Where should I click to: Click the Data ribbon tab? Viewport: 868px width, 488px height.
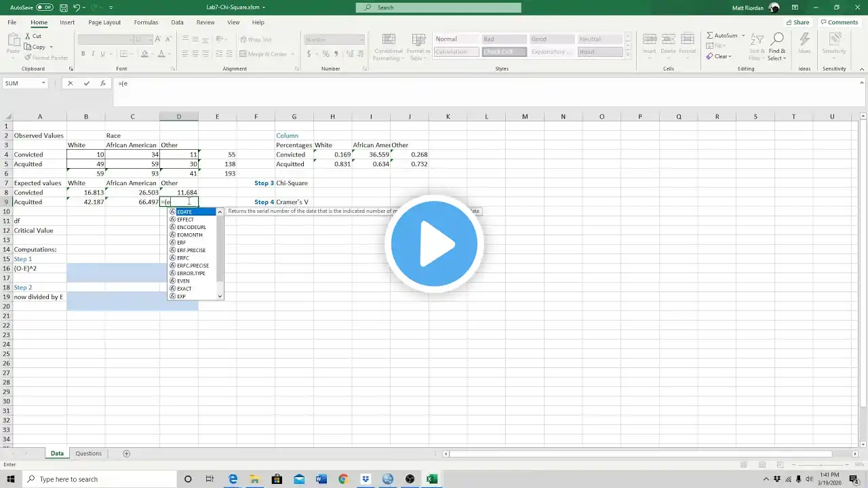click(x=177, y=22)
